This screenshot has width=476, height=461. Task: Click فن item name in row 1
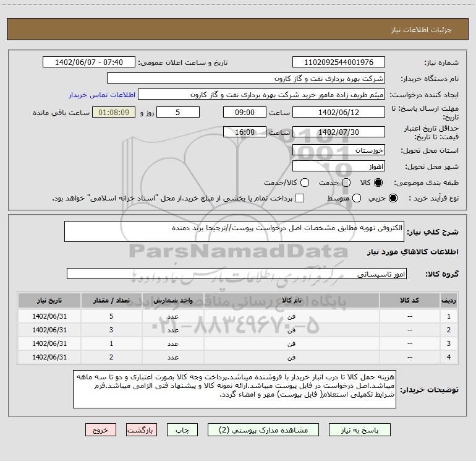291,316
